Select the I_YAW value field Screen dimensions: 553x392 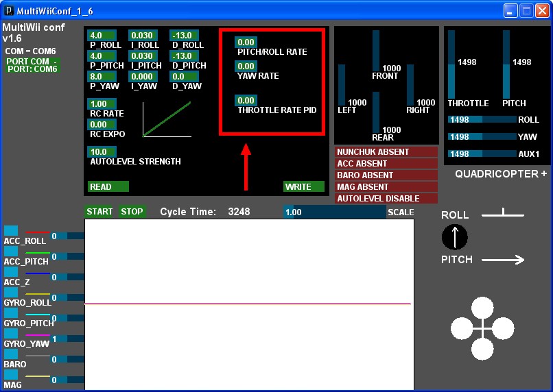tap(143, 77)
